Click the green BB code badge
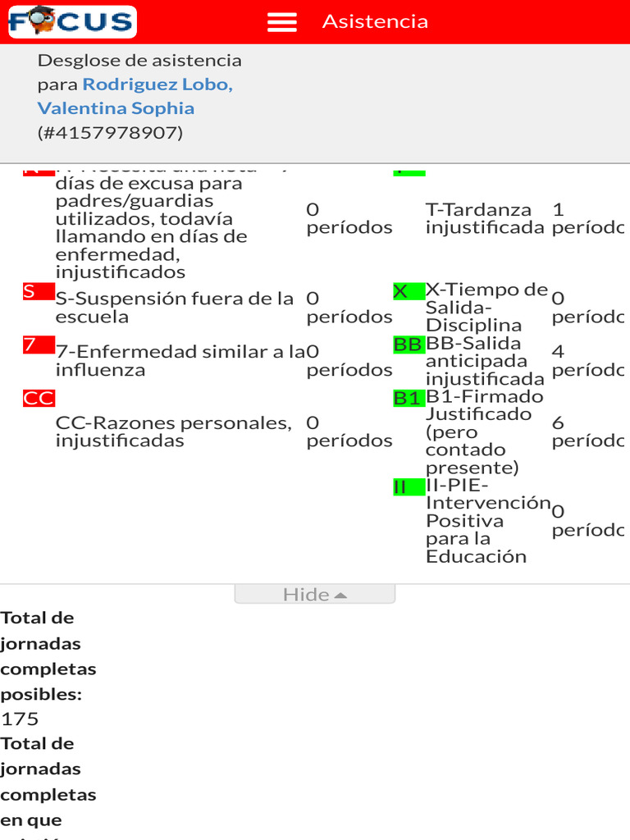630x840 pixels. point(409,345)
